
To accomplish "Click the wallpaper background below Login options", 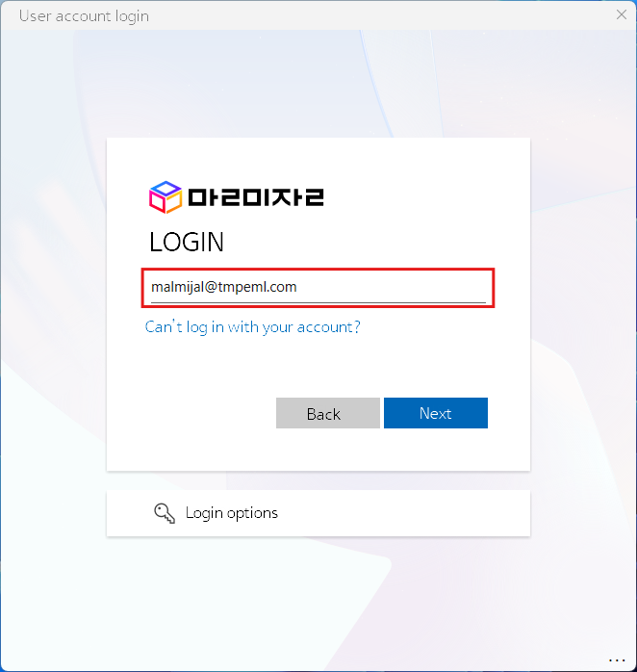I will pyautogui.click(x=318, y=600).
